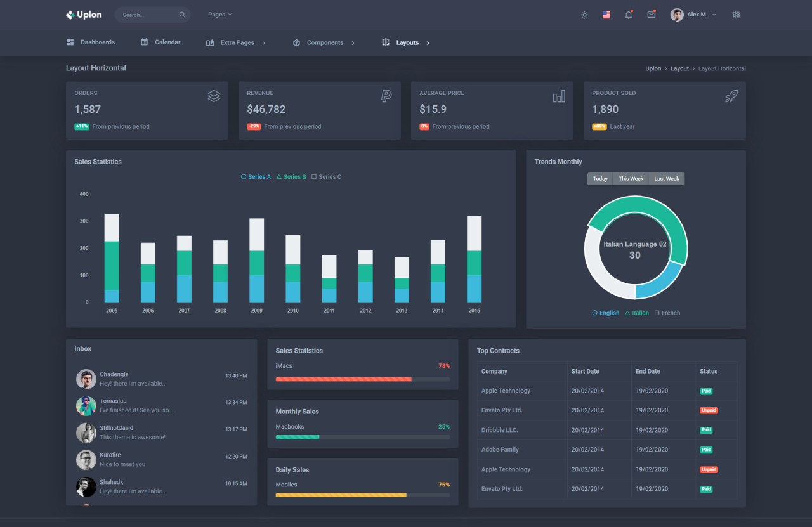The height and width of the screenshot is (527, 812).
Task: Click the search magnifier icon
Action: coord(182,15)
